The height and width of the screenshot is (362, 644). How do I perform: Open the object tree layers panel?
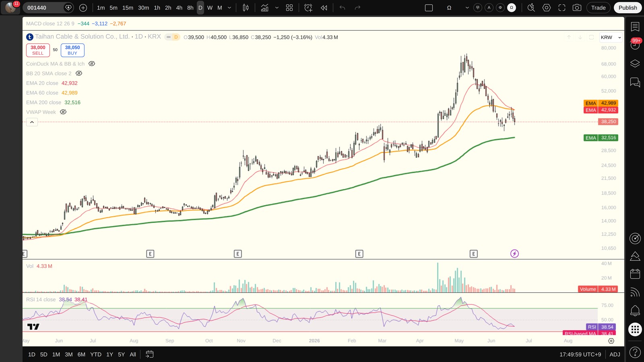click(x=635, y=64)
